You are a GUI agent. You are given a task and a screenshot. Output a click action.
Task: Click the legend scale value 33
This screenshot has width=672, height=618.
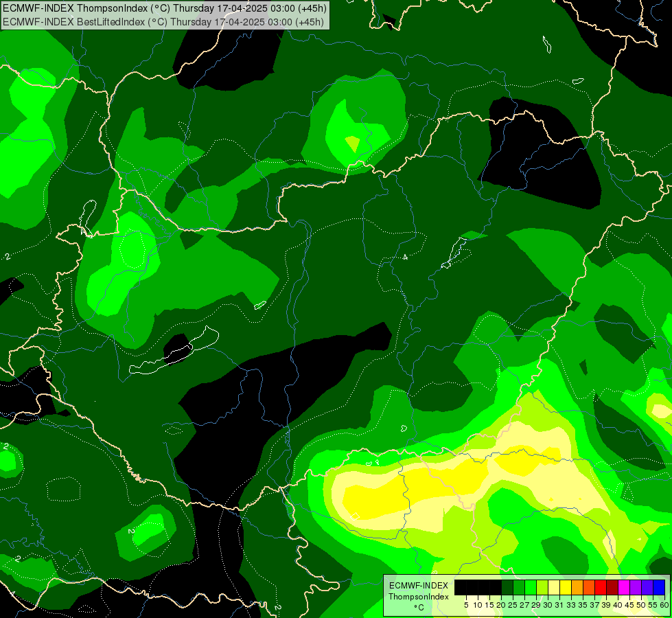click(x=571, y=605)
